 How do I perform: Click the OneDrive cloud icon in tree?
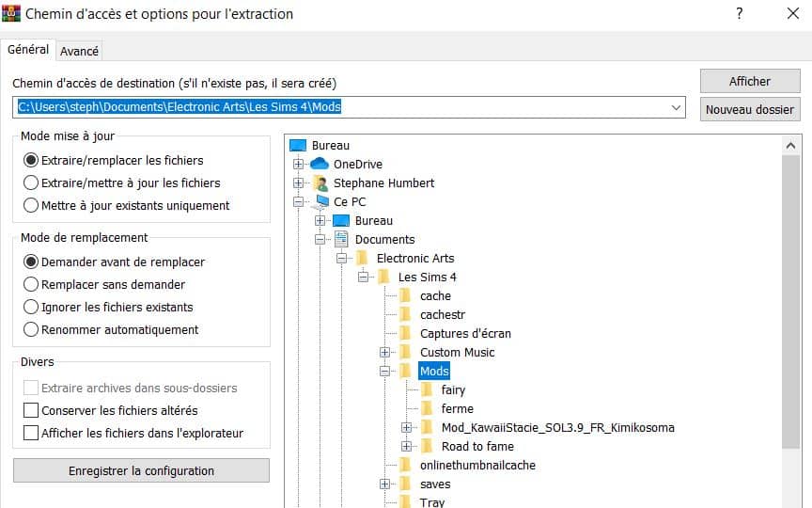click(320, 164)
